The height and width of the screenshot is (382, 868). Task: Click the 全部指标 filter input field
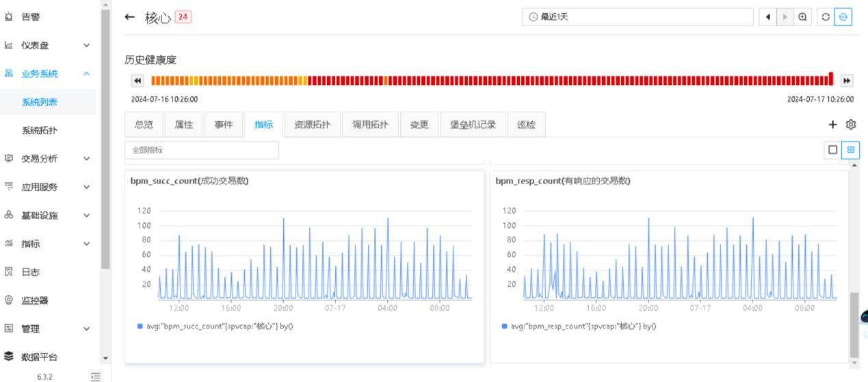[x=202, y=150]
